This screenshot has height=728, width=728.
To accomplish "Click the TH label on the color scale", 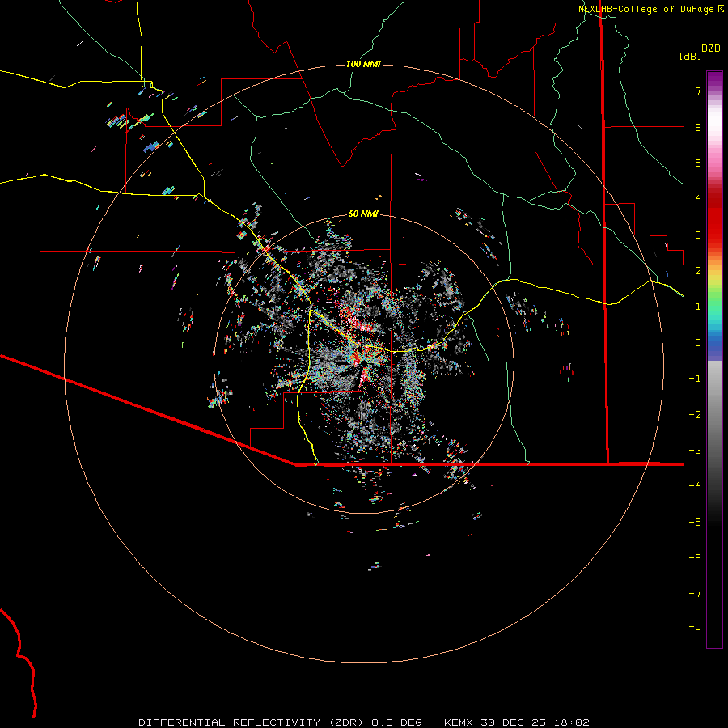I will [x=695, y=630].
